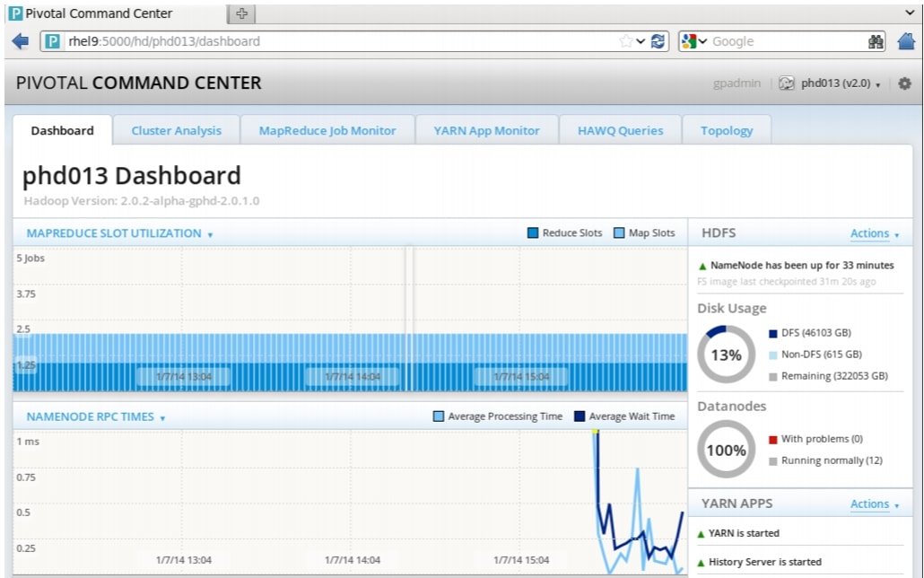
Task: Click the 1 ms axis label
Action: click(x=28, y=442)
